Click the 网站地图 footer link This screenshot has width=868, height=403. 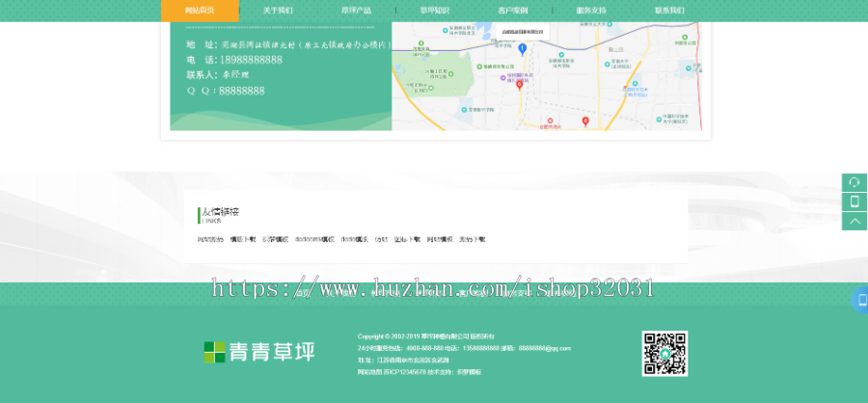(369, 372)
